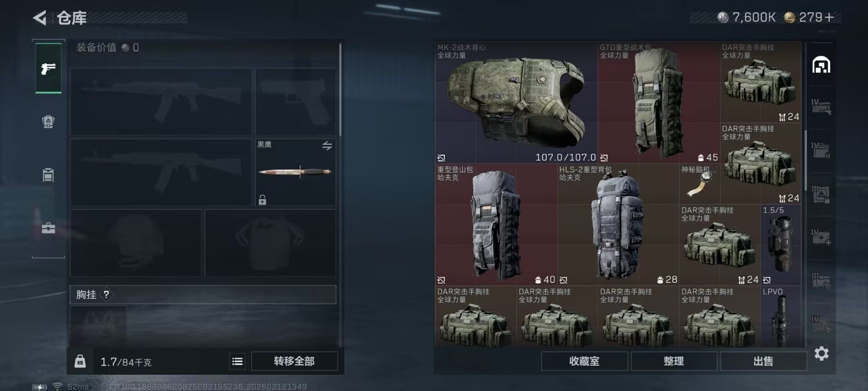Select the 神秘脑机 watch item
Viewport: 868px width, 391px height.
(x=699, y=184)
